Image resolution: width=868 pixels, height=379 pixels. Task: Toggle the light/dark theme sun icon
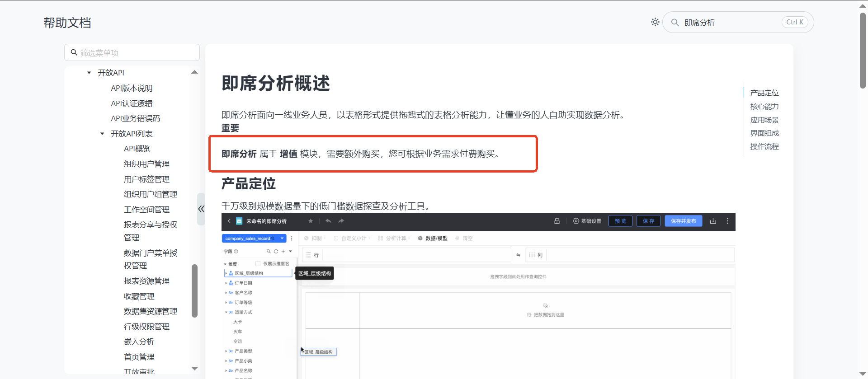[655, 22]
